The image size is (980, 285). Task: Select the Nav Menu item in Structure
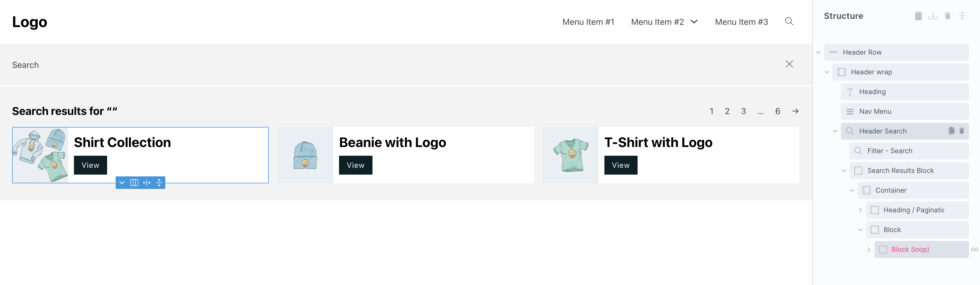[x=875, y=112]
